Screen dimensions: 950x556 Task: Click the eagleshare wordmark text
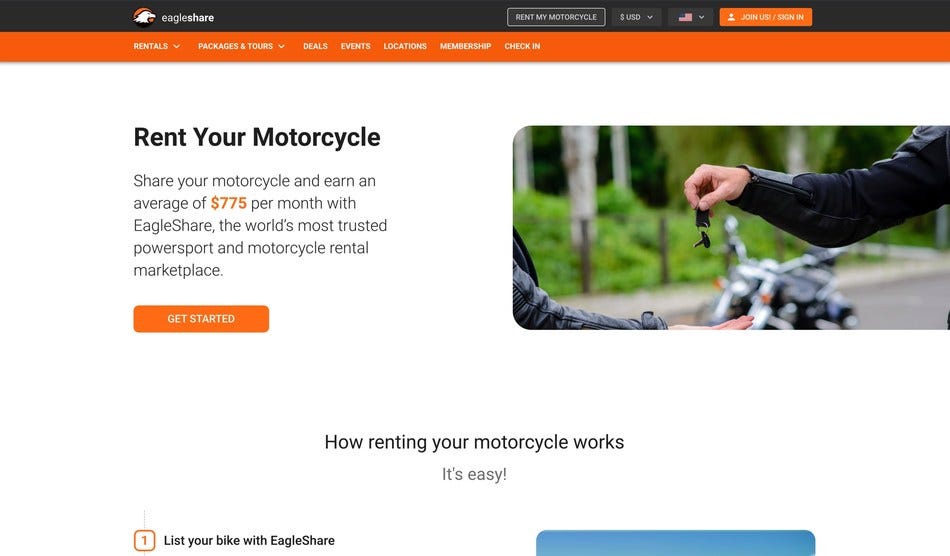pyautogui.click(x=187, y=18)
